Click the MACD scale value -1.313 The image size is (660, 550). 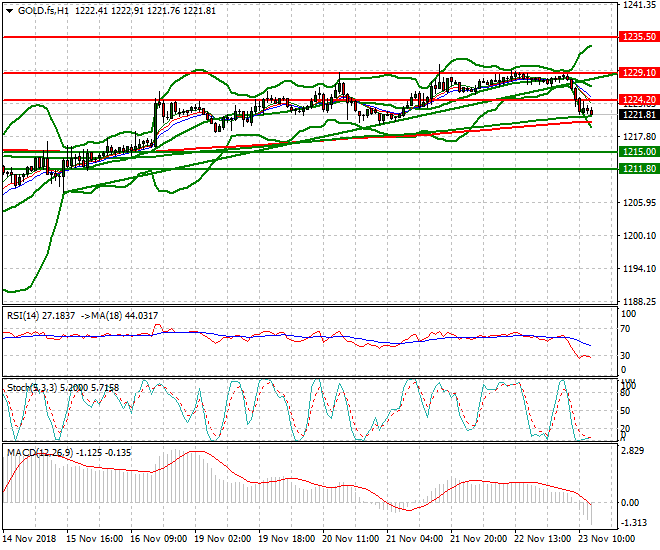[x=633, y=523]
